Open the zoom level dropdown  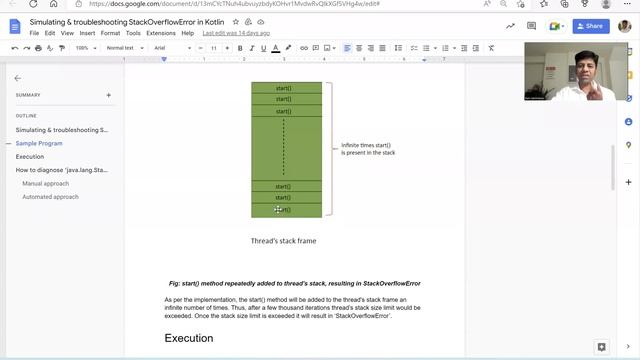tap(86, 48)
